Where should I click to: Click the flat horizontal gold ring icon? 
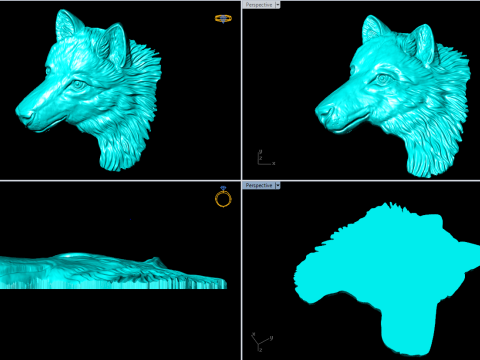coord(223,18)
